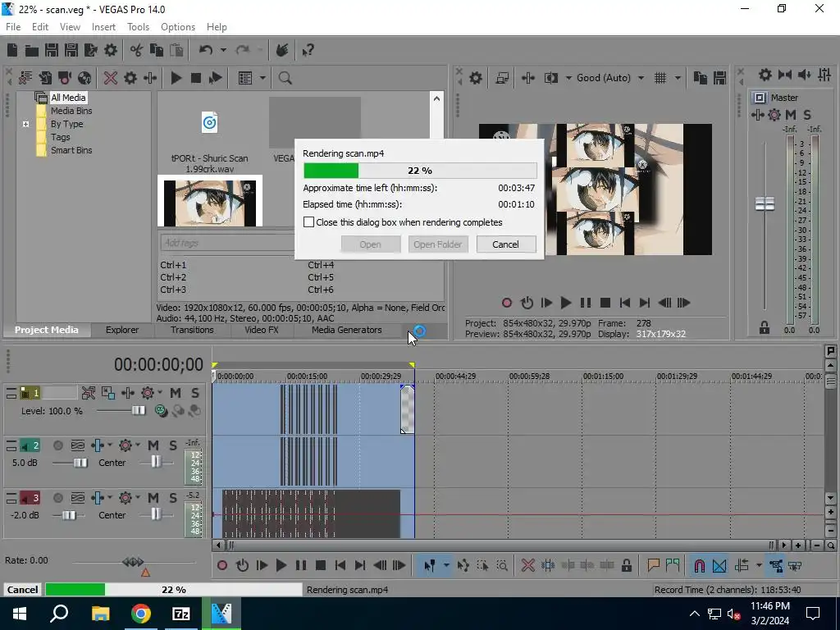Select the Media Bins folder
The height and width of the screenshot is (630, 840).
click(x=71, y=111)
